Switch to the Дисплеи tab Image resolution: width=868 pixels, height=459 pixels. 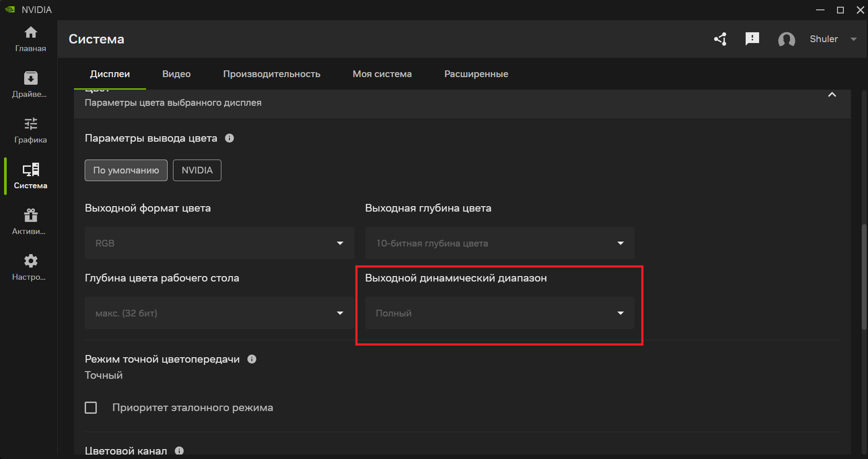tap(110, 74)
